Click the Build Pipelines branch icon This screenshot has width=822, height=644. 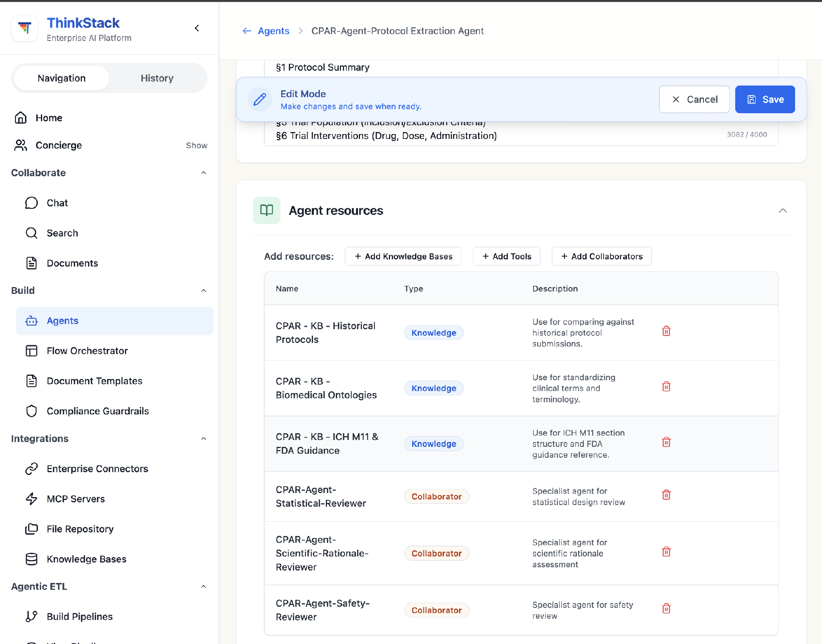31,616
